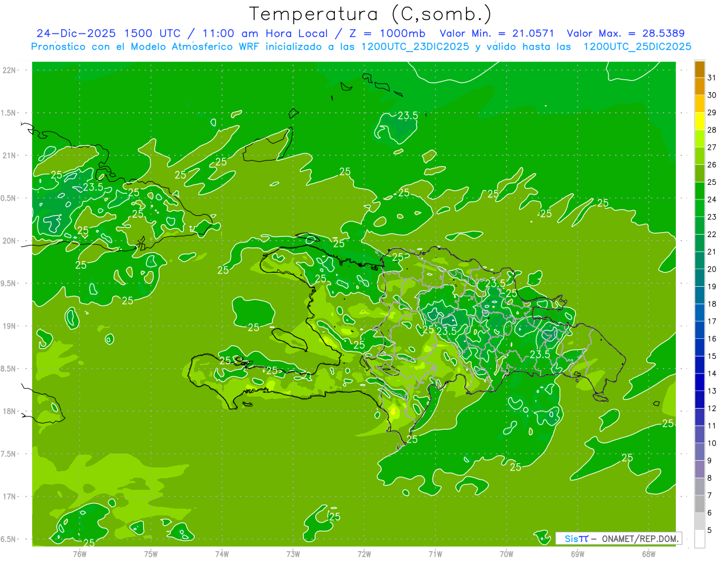728x562 pixels.
Task: Pick the green legend swatch between 23 and 24
Action: click(x=699, y=209)
